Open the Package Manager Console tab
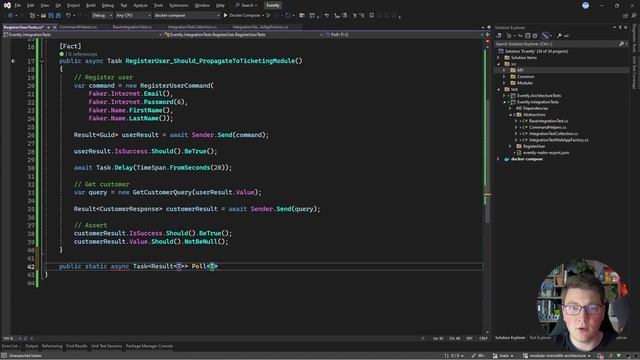Viewport: 640px width, 360px height. pos(149,346)
